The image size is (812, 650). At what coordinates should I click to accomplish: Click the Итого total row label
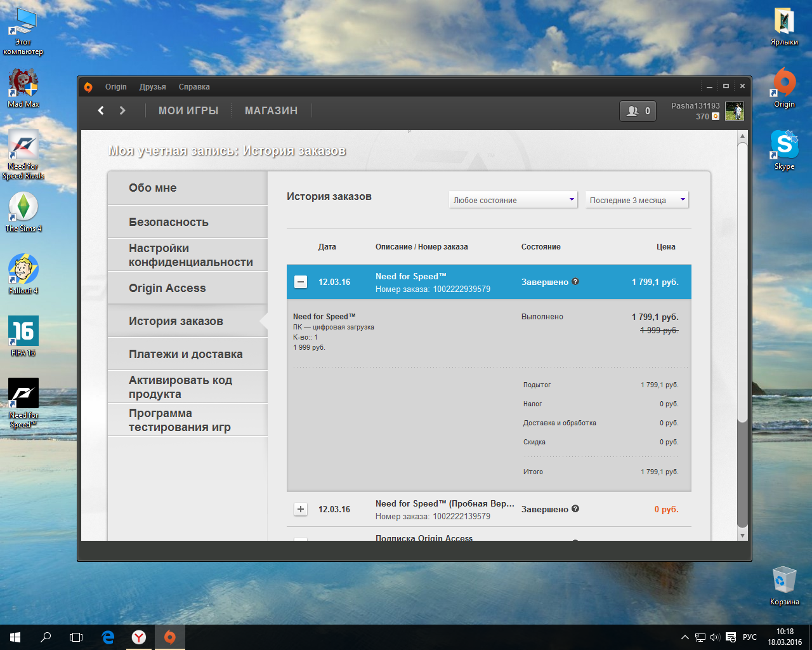click(x=533, y=472)
